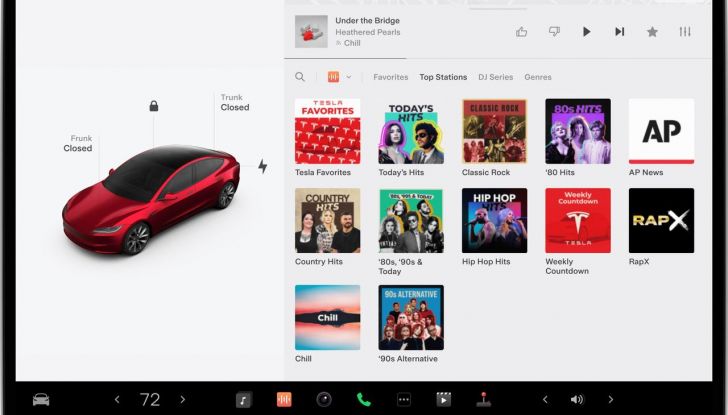Open car controls via the car icon
This screenshot has width=728, height=415.
[x=41, y=399]
